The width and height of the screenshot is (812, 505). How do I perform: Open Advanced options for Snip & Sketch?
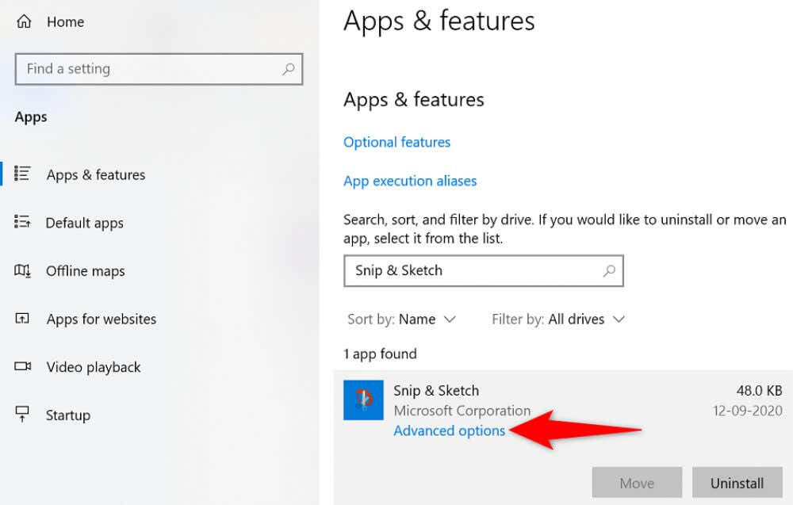coord(450,430)
